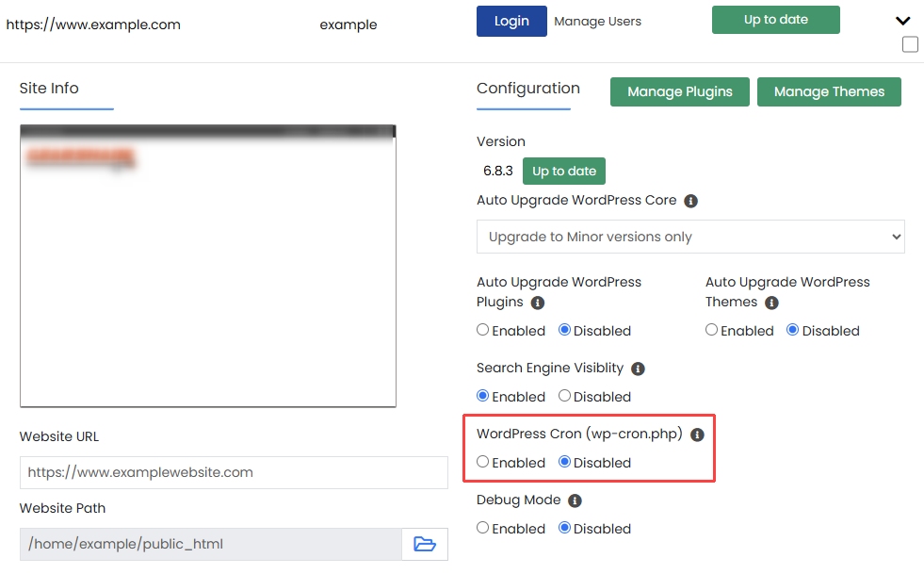Screen dimensions: 924x574
Task: Open the Auto Upgrade WordPress Core dropdown
Action: (x=690, y=237)
